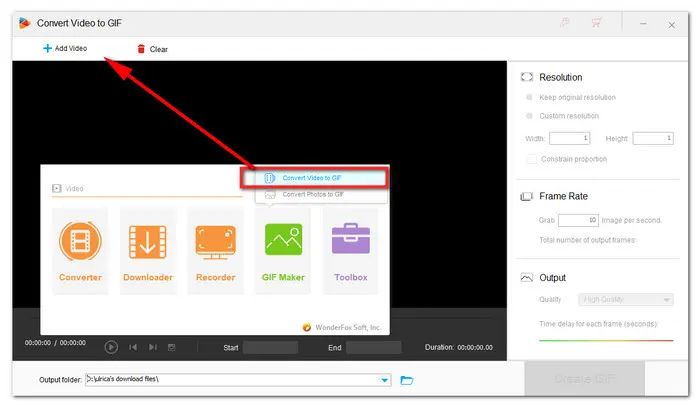This screenshot has width=700, height=407.
Task: Step to next frame
Action: 152,347
